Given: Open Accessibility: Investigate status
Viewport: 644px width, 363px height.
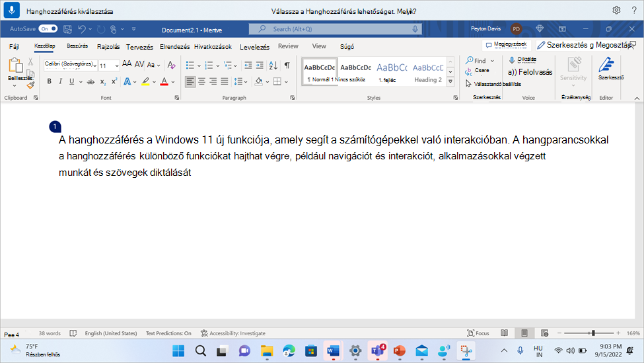Looking at the screenshot, I should [x=233, y=333].
